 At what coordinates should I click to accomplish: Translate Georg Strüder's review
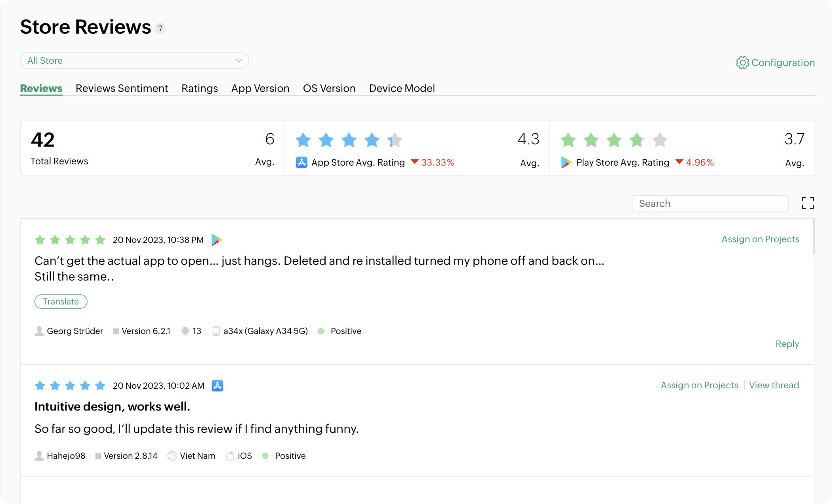coord(61,301)
